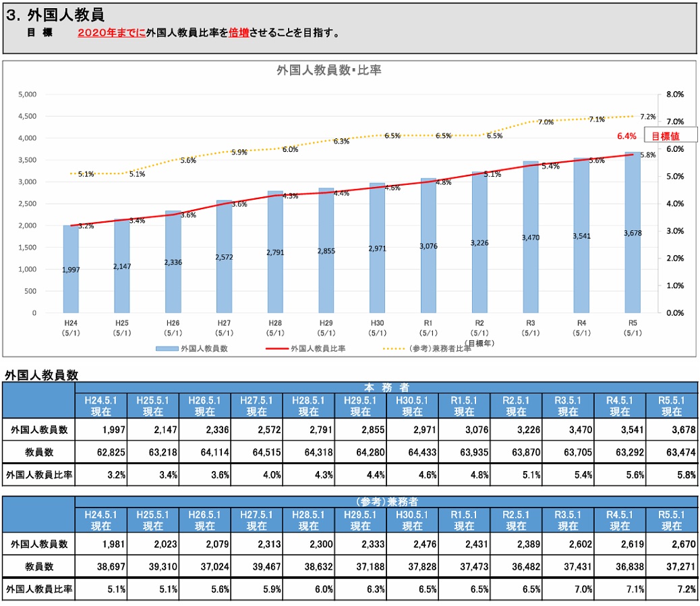700x606 pixels.
Task: Select legend text 「(参考)兼務者比率」
Action: tap(440, 349)
